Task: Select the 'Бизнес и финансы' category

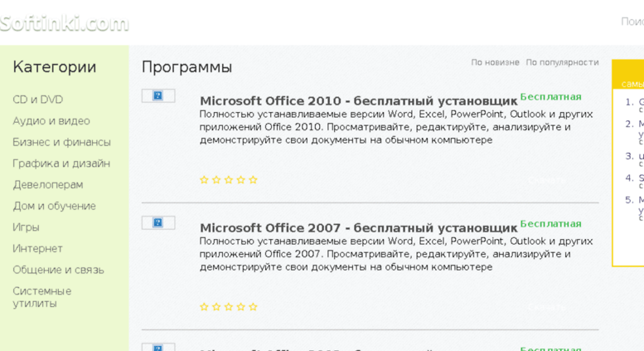Action: [61, 143]
